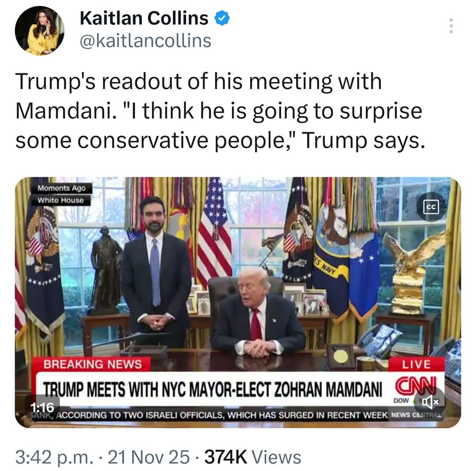Play the CNN video of the Oval Office

click(x=238, y=302)
